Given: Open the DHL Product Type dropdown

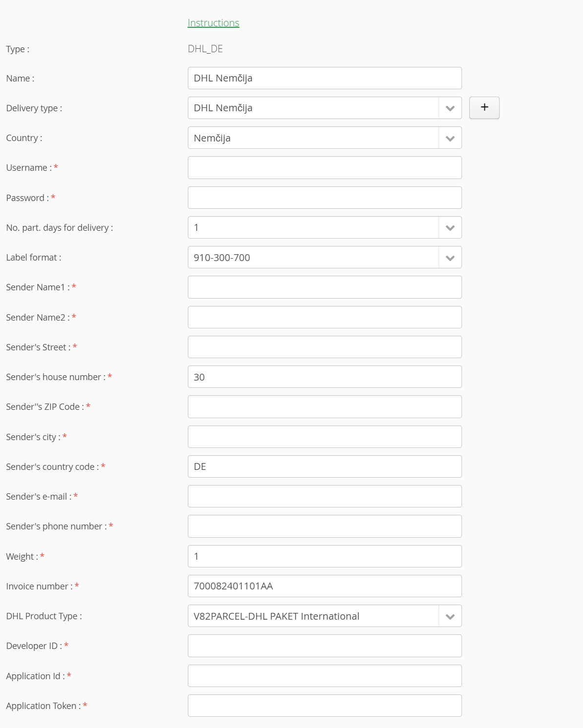Looking at the screenshot, I should [x=324, y=616].
